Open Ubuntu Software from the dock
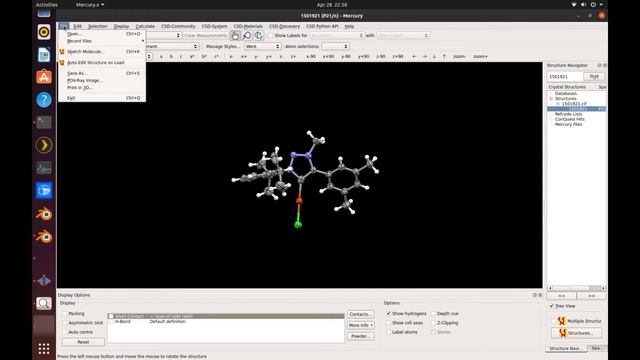The image size is (640, 360). [x=44, y=77]
